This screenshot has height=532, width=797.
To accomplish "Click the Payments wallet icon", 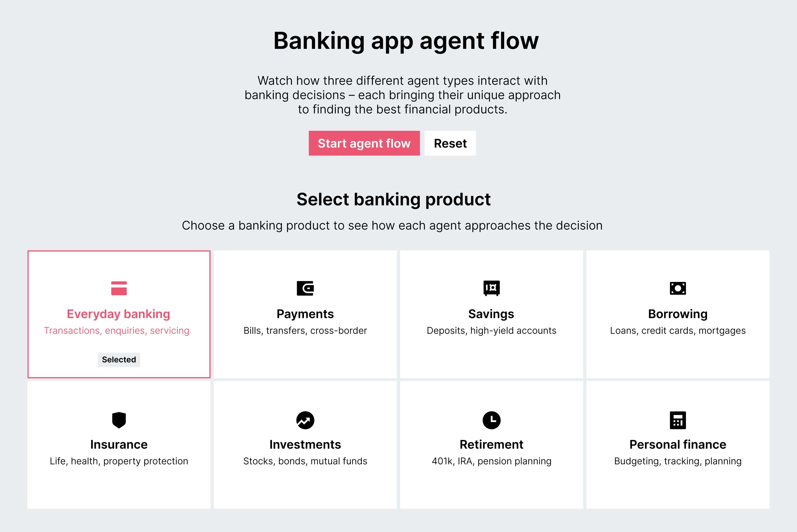I will 305,288.
